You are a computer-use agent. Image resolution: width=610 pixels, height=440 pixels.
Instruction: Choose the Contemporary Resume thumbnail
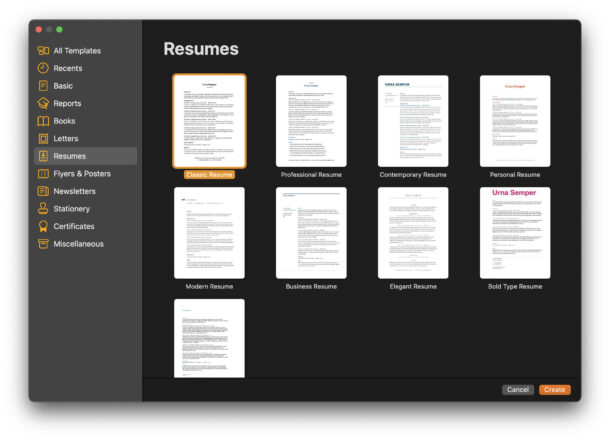413,121
